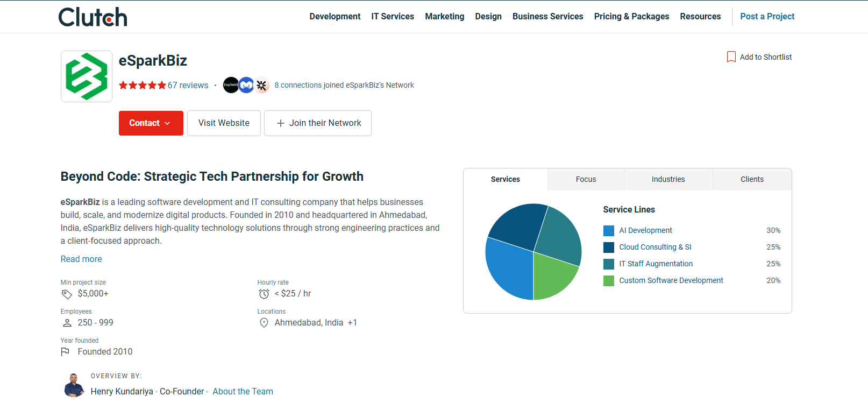Click the Cloud Consulting & SI color swatch
868x410 pixels.
click(609, 248)
